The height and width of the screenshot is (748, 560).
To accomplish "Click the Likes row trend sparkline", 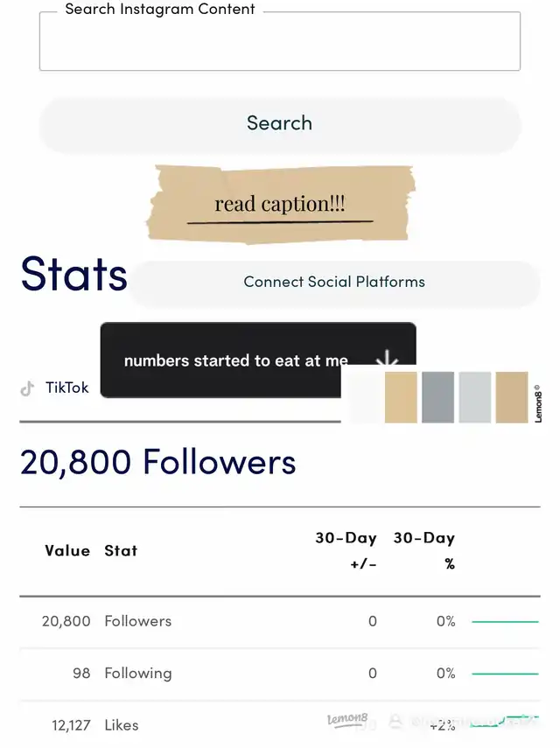I will [505, 723].
